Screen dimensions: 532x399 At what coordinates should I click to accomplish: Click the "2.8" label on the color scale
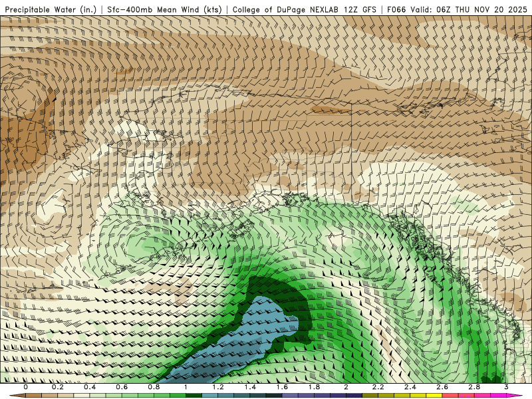[474, 387]
